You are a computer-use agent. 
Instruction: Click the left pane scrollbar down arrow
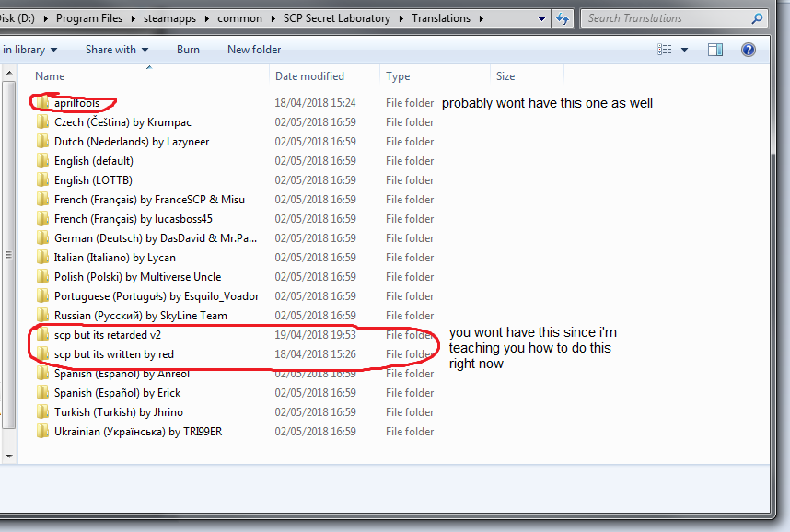8,456
